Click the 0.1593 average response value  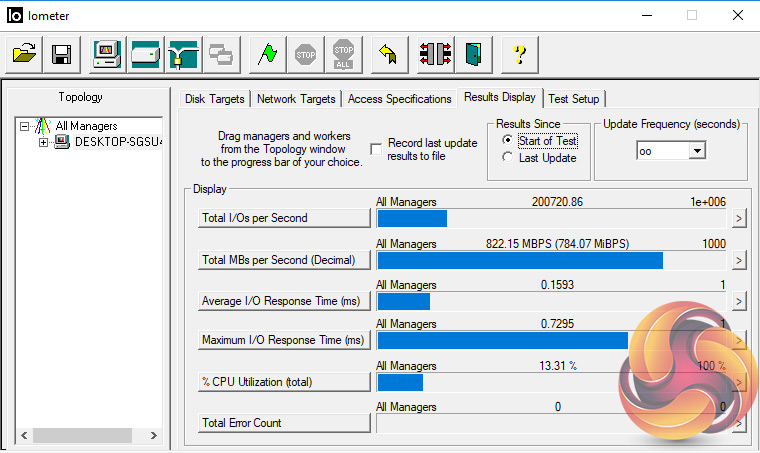tap(557, 284)
